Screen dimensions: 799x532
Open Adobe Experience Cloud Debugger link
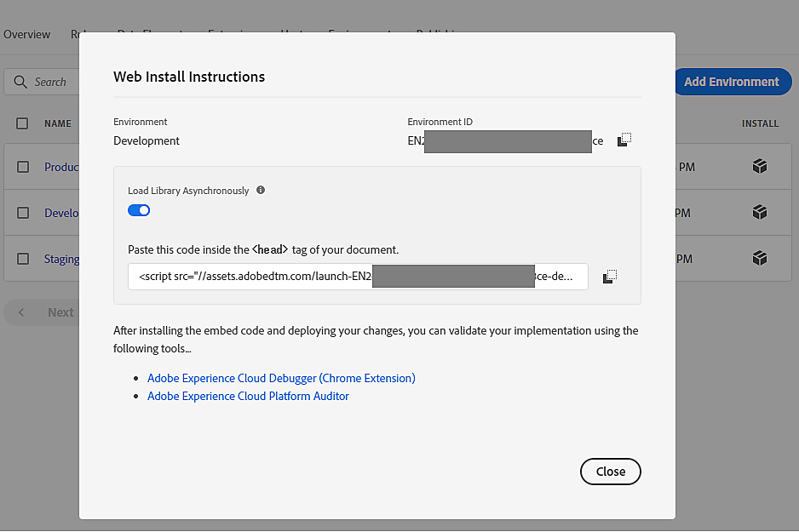pyautogui.click(x=281, y=378)
